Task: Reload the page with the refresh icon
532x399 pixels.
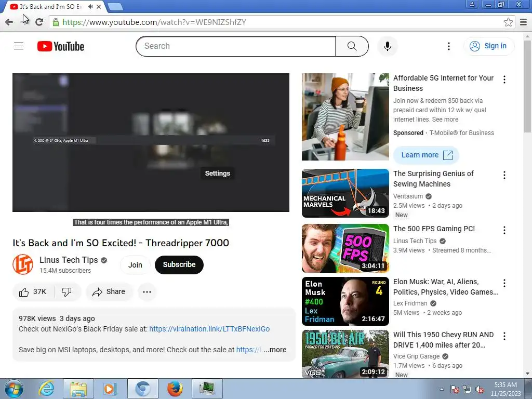Action: click(x=39, y=22)
